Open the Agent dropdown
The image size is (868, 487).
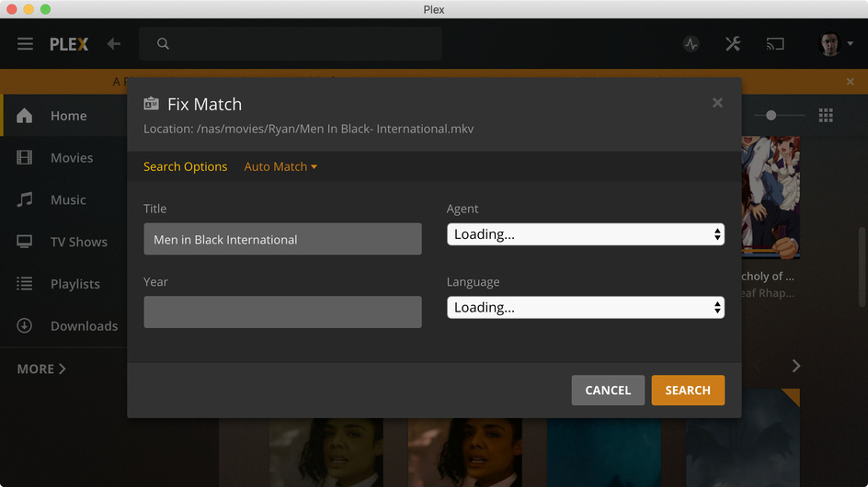pos(586,234)
